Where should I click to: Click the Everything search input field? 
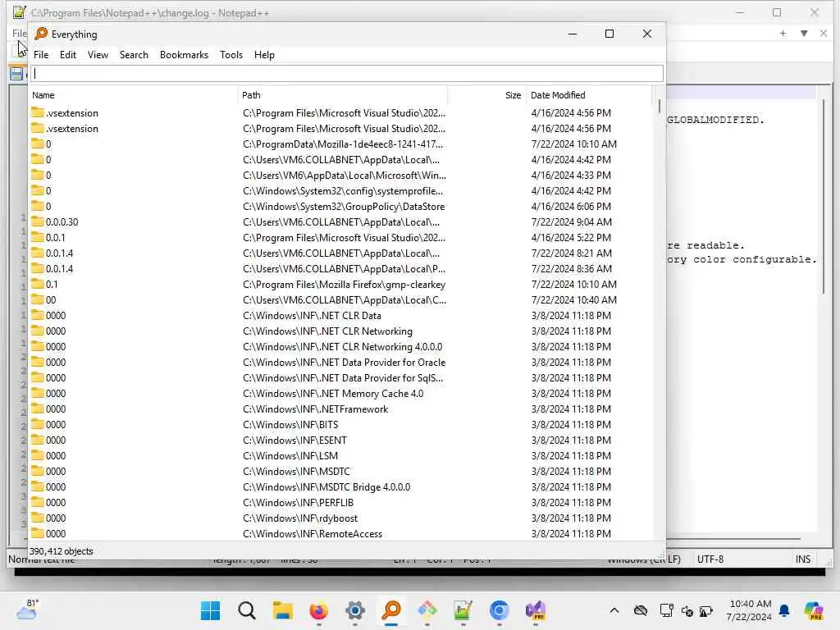click(347, 73)
